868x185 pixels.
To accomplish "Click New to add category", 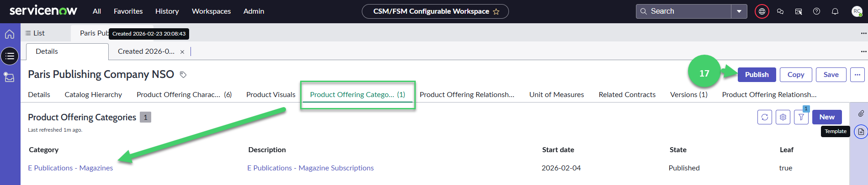I will click(827, 117).
